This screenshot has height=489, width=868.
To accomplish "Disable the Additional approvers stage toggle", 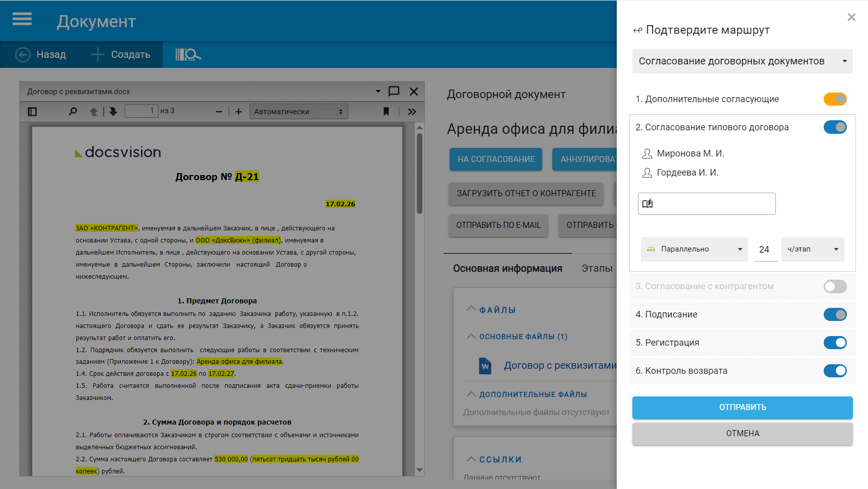I will click(x=835, y=99).
